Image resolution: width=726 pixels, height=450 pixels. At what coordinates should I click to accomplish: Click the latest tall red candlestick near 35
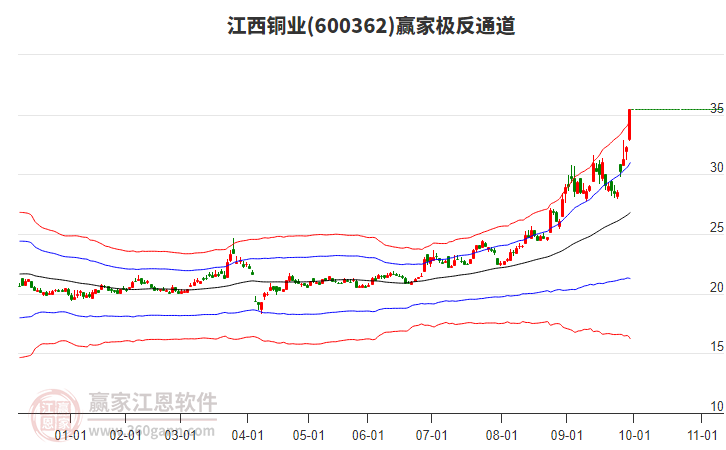(x=630, y=125)
